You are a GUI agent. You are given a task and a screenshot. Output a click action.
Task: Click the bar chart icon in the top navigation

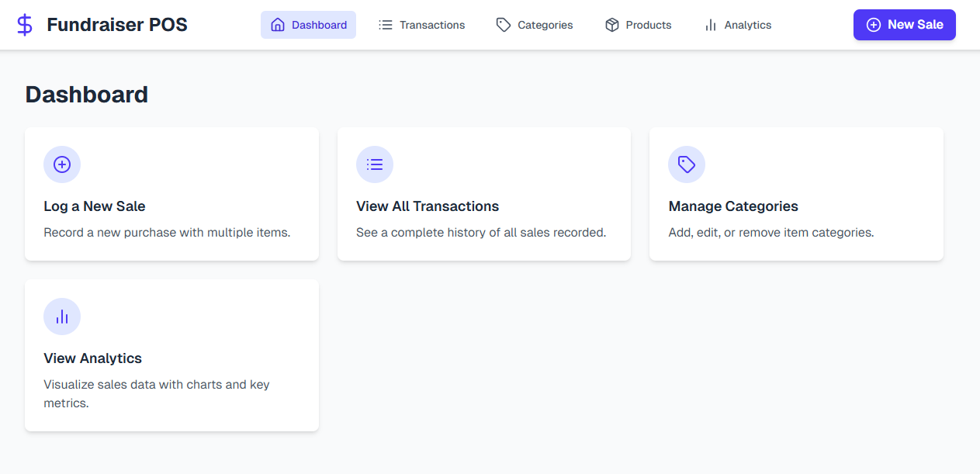tap(711, 25)
